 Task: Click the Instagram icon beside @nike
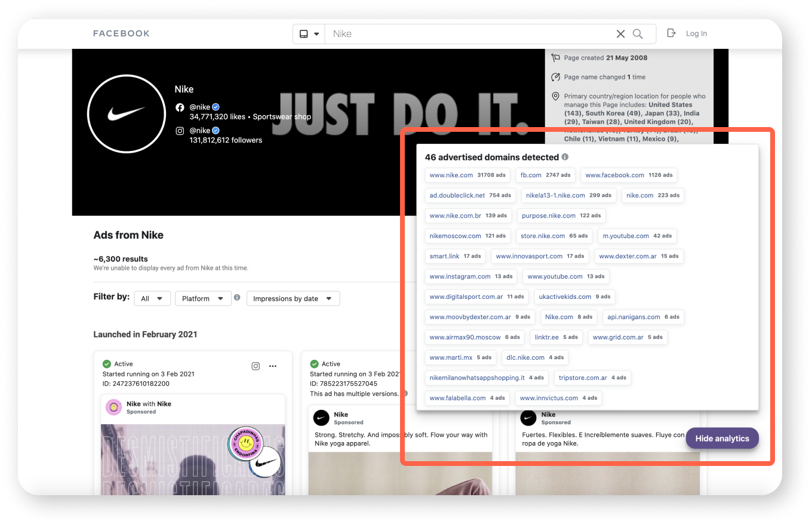(x=180, y=131)
